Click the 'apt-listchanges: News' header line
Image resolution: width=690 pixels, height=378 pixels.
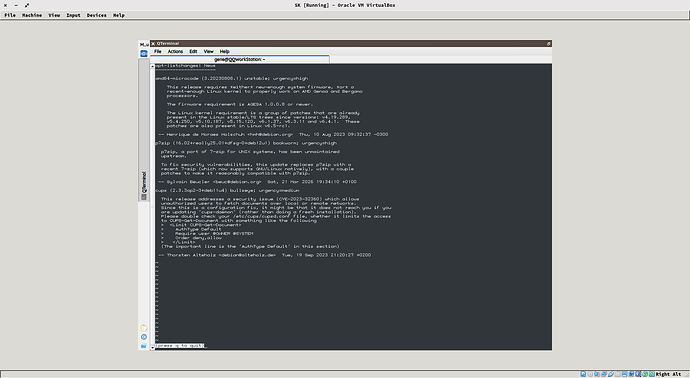185,66
